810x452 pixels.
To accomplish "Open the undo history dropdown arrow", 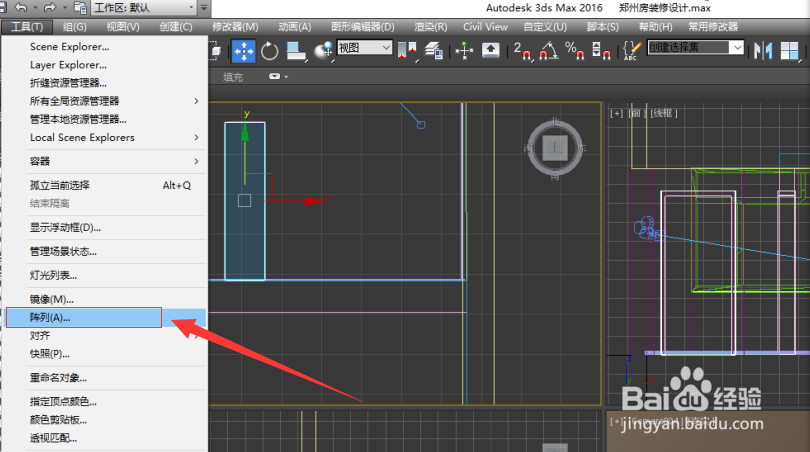I will (35, 8).
